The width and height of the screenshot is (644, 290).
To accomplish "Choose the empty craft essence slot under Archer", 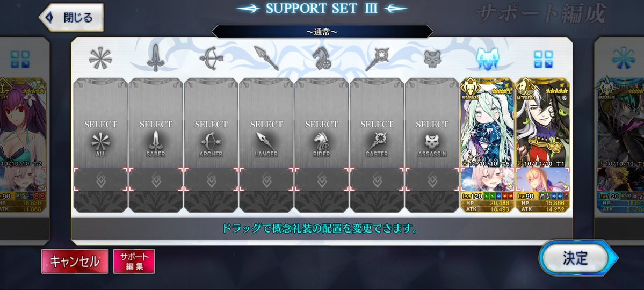I will (211, 179).
